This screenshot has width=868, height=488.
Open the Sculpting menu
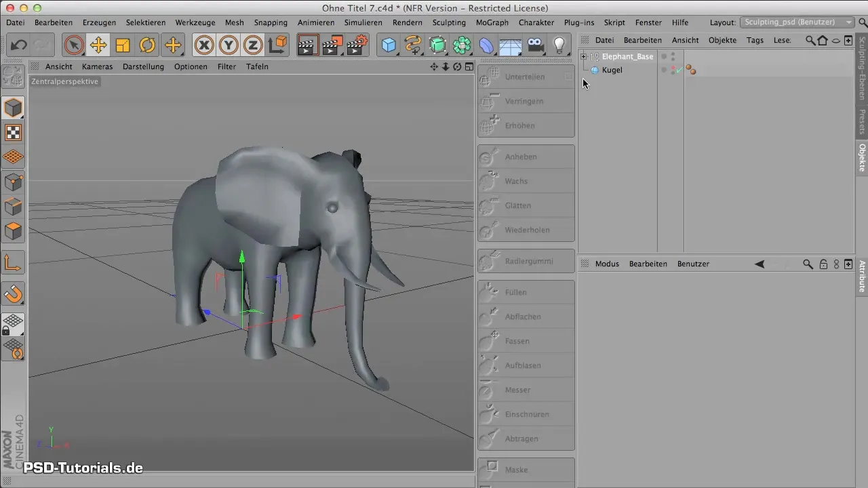(x=448, y=22)
